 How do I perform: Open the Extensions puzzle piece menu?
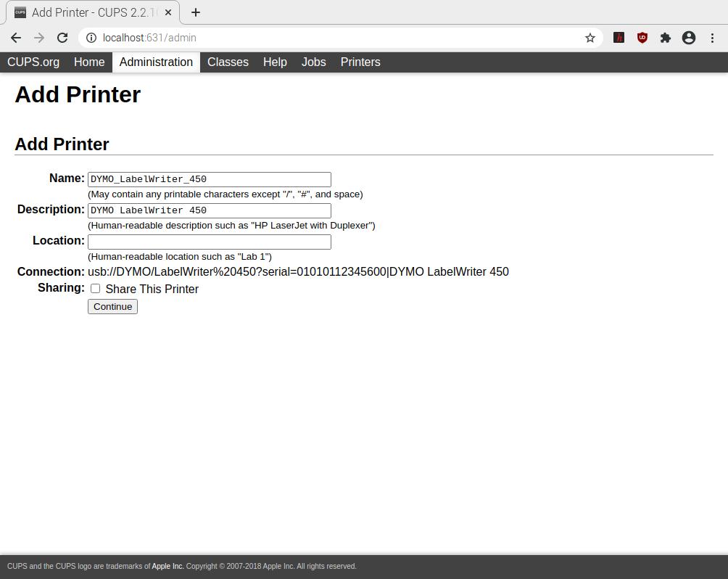[665, 38]
